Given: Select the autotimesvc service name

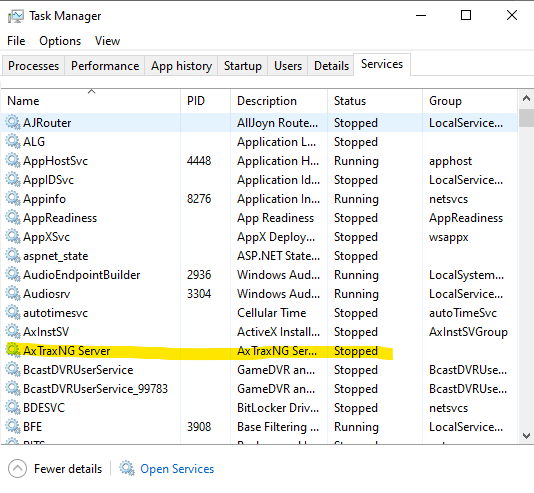Looking at the screenshot, I should tap(56, 313).
